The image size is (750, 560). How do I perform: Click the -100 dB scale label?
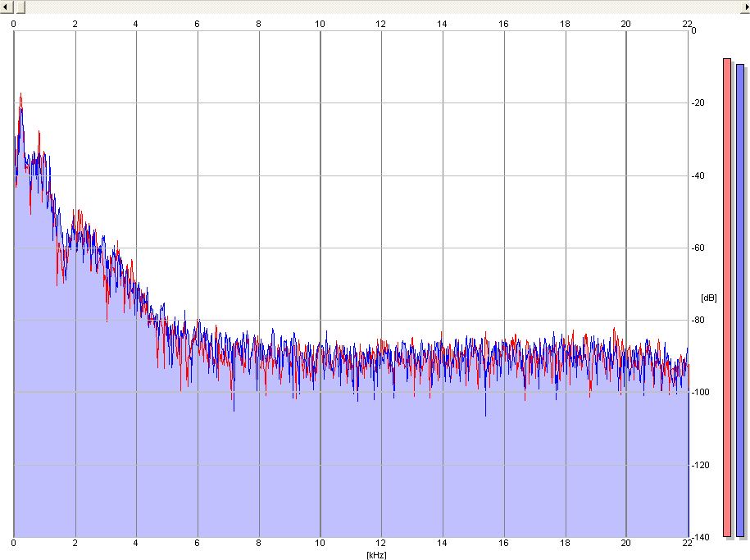click(700, 392)
